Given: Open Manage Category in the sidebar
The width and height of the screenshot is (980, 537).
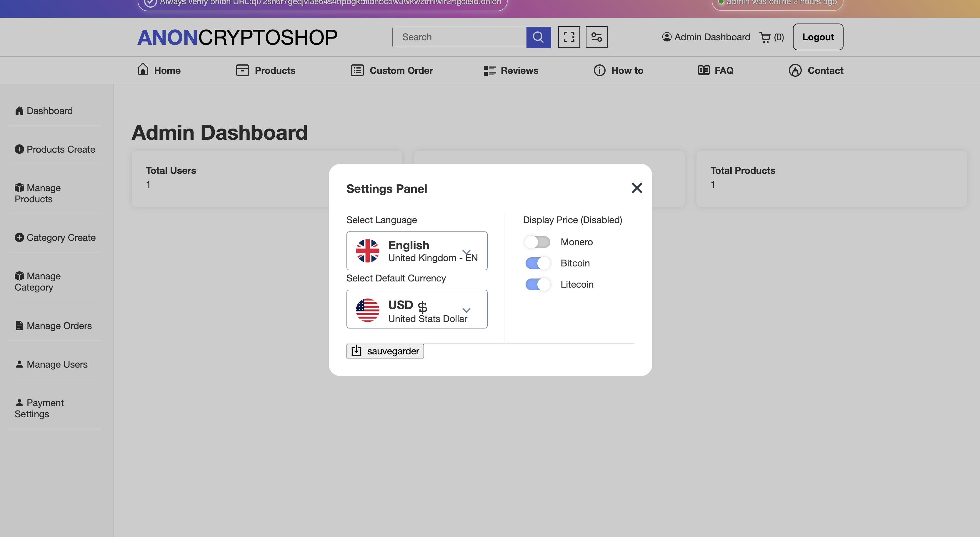Looking at the screenshot, I should click(x=38, y=281).
